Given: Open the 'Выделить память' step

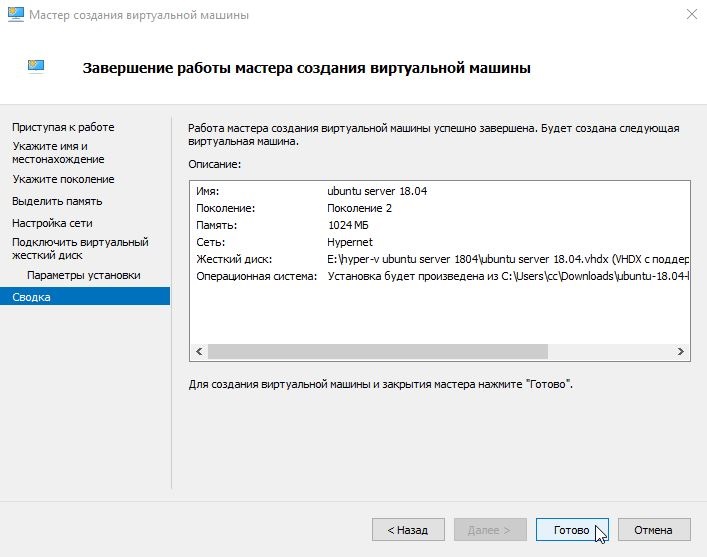Looking at the screenshot, I should (57, 201).
